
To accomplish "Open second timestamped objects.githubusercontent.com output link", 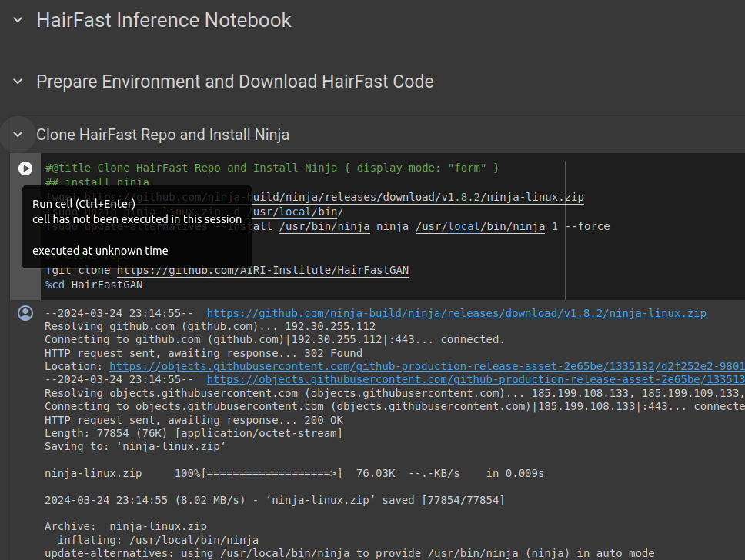I will [475, 379].
